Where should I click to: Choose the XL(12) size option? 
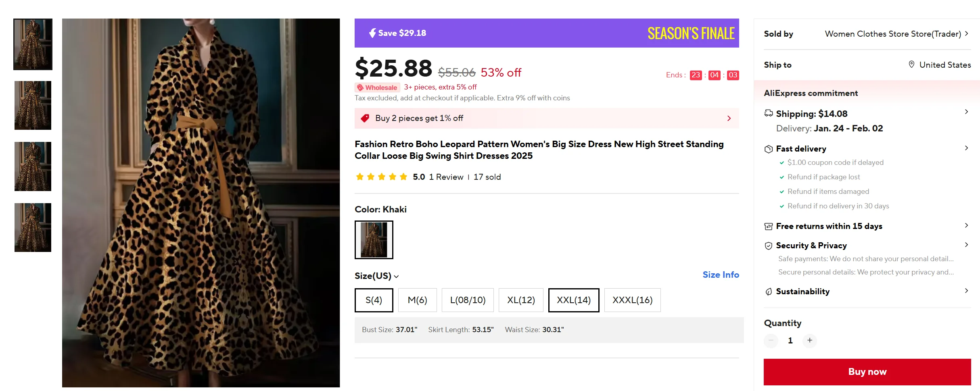pos(521,300)
